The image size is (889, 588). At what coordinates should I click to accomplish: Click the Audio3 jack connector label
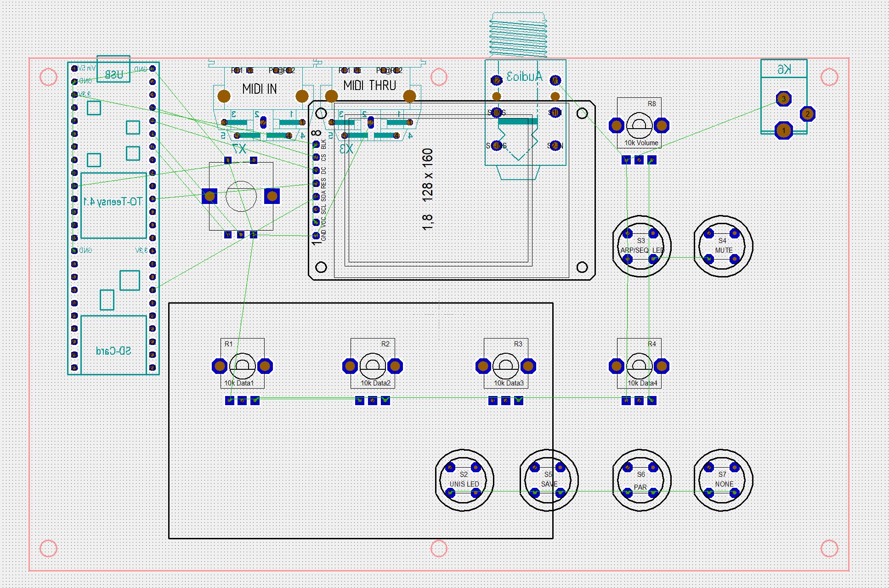click(524, 77)
